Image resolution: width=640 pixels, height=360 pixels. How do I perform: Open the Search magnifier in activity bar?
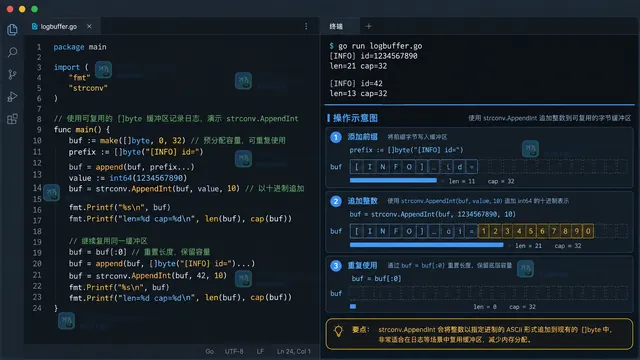[12, 52]
